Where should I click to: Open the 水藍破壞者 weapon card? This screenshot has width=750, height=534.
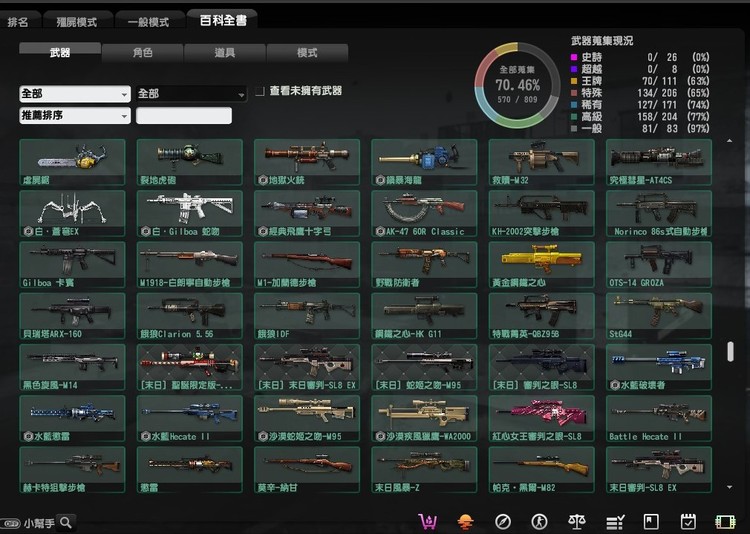(659, 367)
